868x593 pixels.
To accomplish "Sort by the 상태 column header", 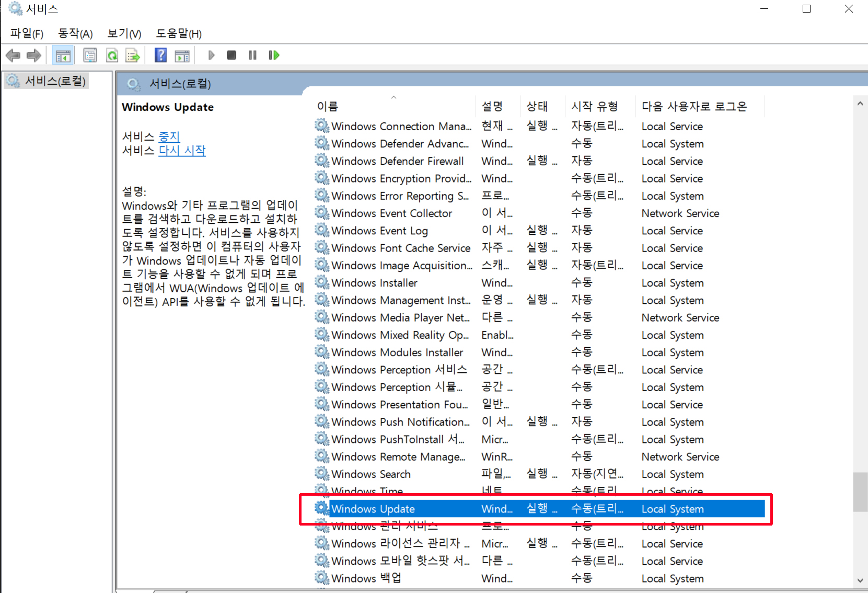I will [x=537, y=107].
